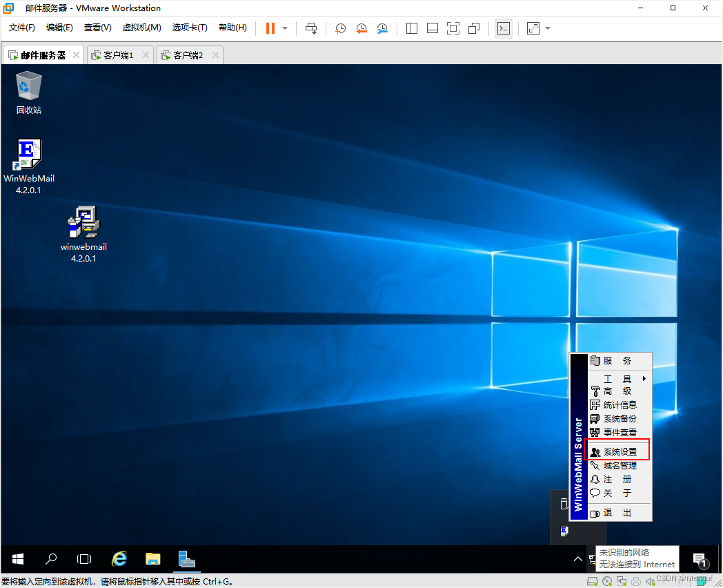Choose 退出 menu entry
Screen dimensions: 723x588
tap(620, 513)
